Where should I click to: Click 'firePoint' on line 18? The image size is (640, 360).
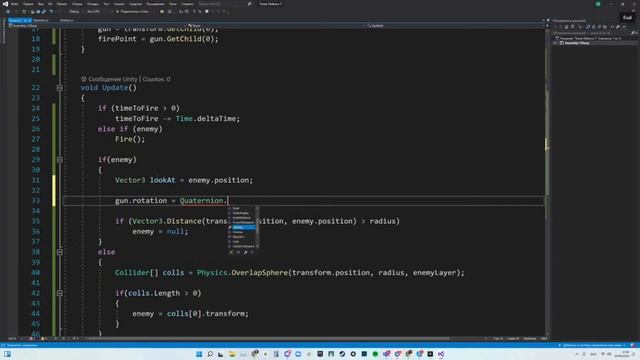(x=117, y=39)
